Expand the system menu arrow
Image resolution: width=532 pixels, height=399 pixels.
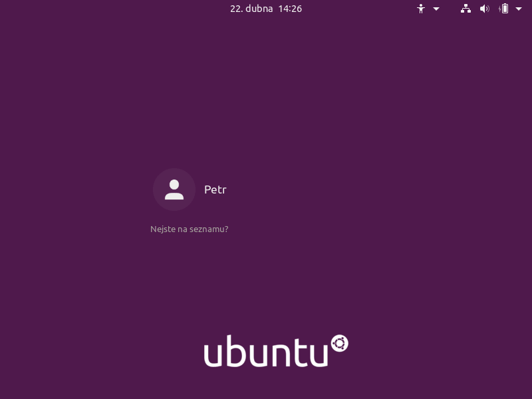519,9
